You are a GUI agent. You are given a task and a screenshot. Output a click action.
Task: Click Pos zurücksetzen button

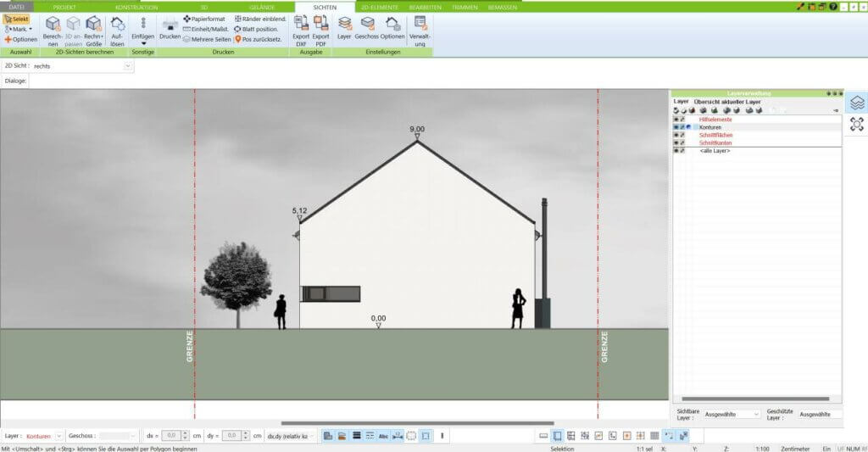[x=259, y=39]
